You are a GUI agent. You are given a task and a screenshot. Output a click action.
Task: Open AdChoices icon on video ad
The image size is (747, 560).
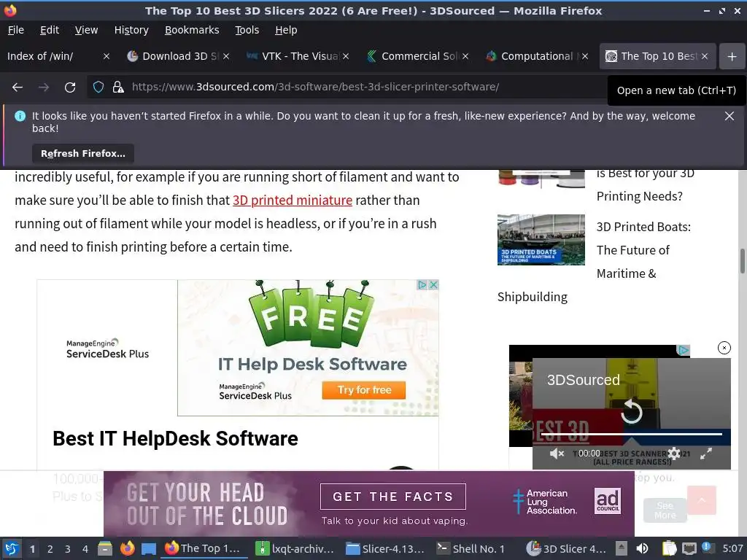point(684,351)
